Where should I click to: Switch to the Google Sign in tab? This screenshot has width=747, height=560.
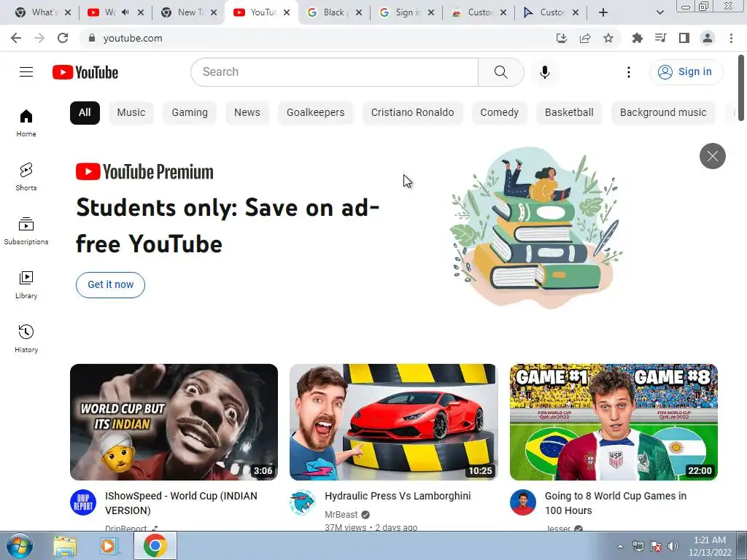click(406, 12)
